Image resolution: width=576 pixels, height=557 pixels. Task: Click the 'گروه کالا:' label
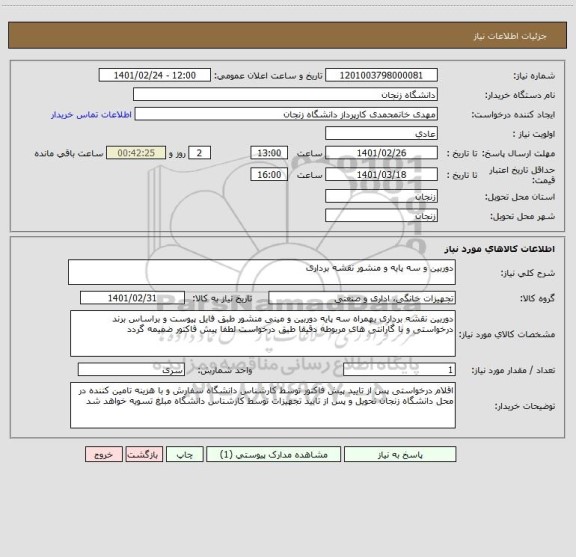tap(538, 299)
